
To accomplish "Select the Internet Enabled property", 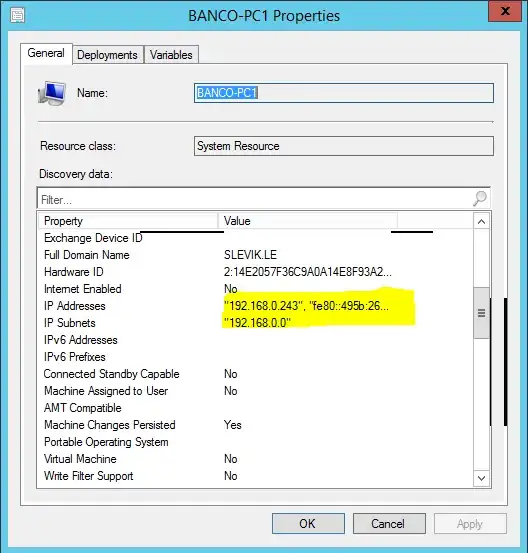I will 83,289.
